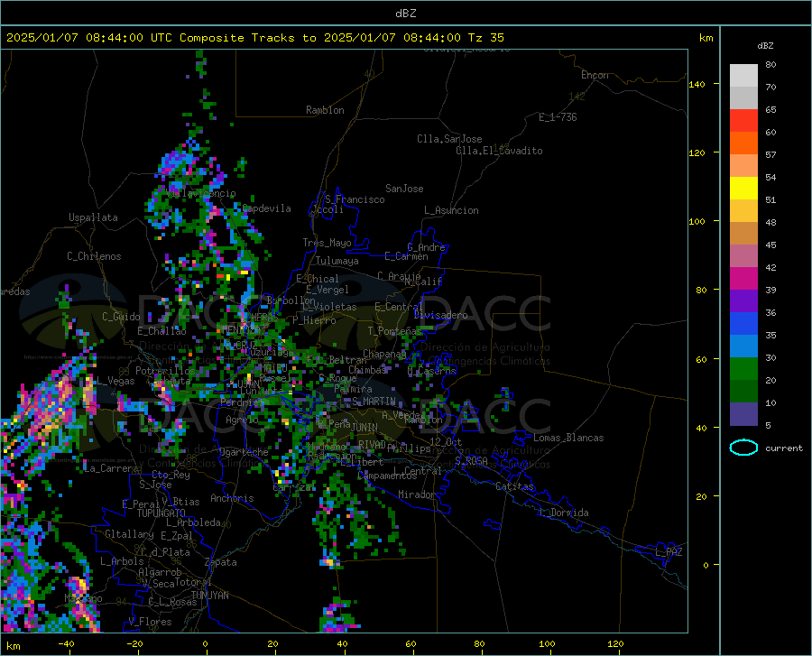Click the Ugarteche label
Screen dimensions: 812x656
(x=244, y=452)
